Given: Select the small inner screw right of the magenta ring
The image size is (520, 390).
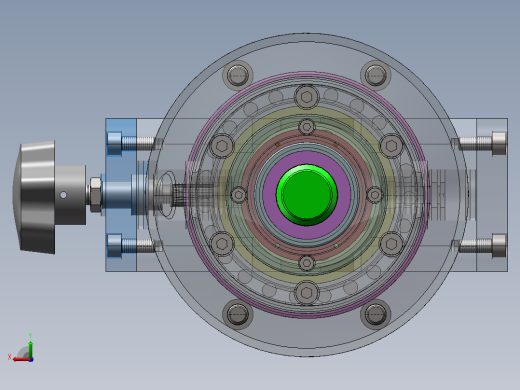Looking at the screenshot, I should pos(375,195).
